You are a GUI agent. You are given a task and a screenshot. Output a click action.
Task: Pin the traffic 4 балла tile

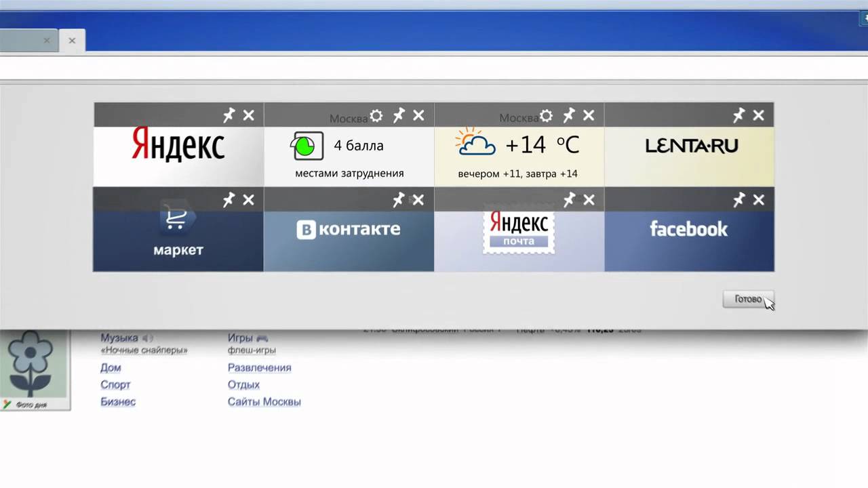coord(399,115)
